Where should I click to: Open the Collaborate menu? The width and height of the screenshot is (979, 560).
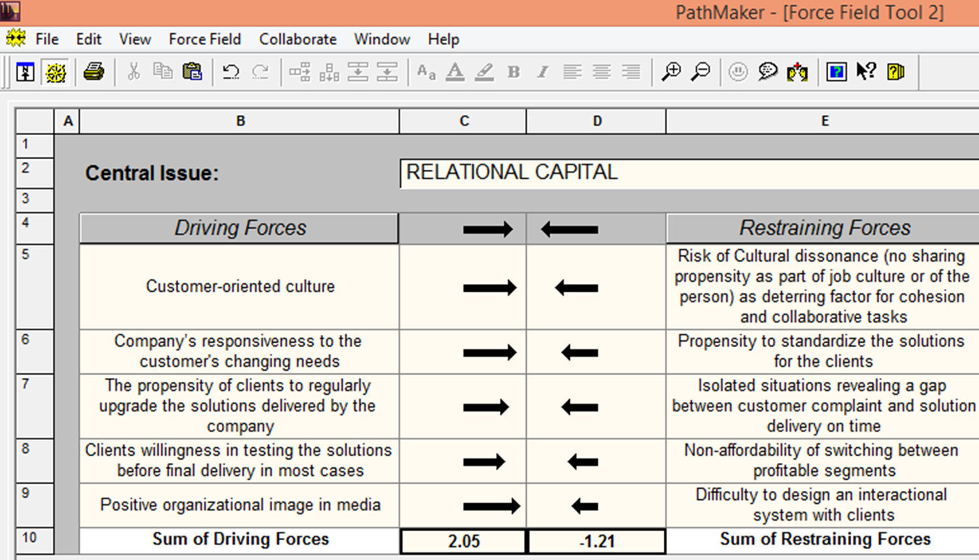pyautogui.click(x=298, y=39)
